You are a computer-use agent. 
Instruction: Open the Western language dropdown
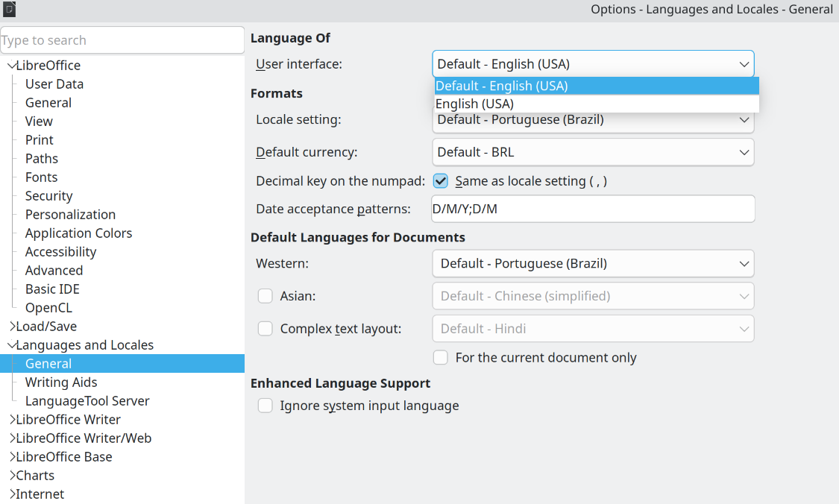point(593,264)
